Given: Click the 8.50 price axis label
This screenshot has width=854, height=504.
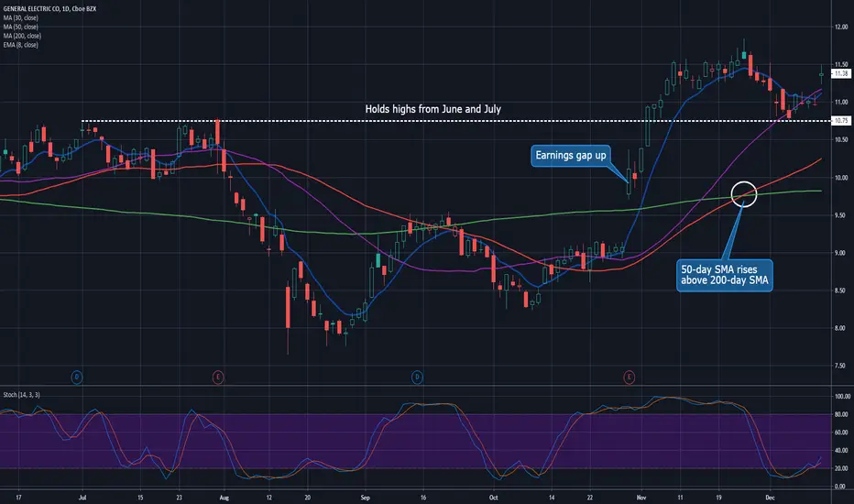Looking at the screenshot, I should pyautogui.click(x=841, y=290).
